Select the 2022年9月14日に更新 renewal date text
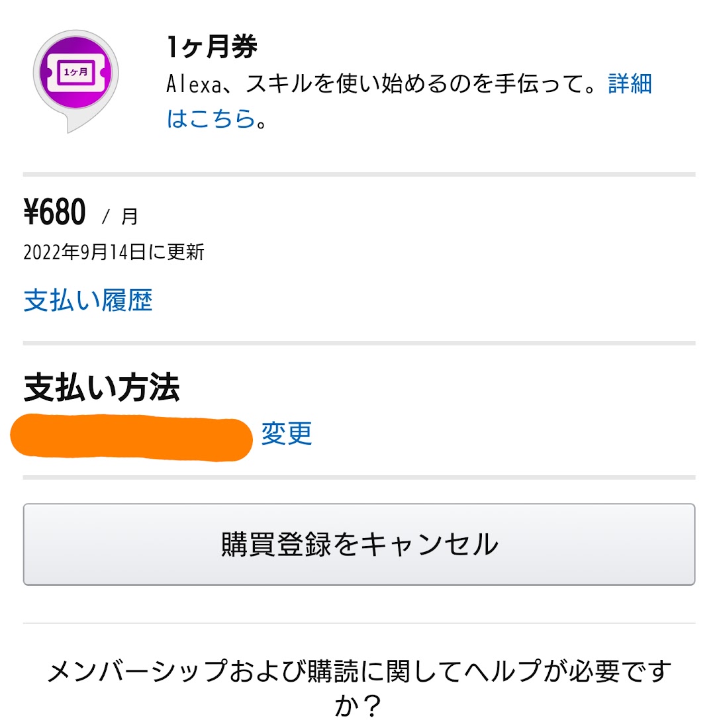 tap(114, 252)
